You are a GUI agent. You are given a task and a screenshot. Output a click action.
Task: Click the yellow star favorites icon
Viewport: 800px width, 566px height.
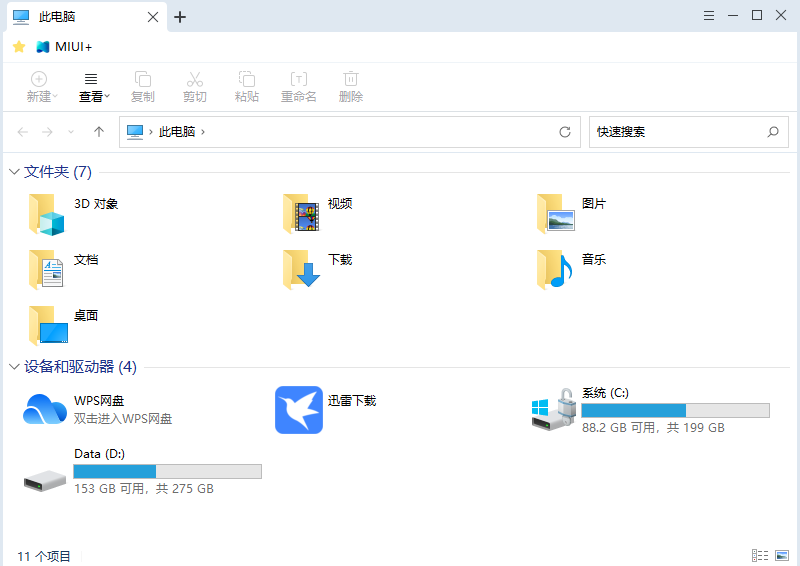19,47
